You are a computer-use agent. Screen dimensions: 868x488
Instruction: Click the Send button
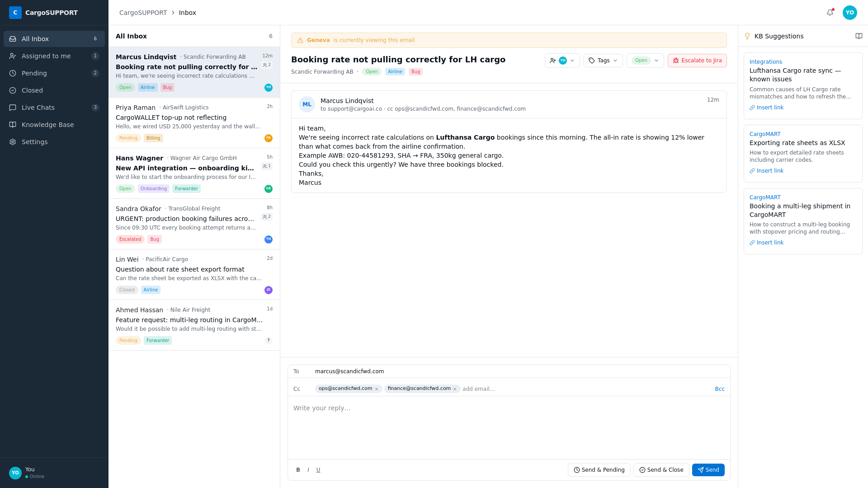pos(708,470)
